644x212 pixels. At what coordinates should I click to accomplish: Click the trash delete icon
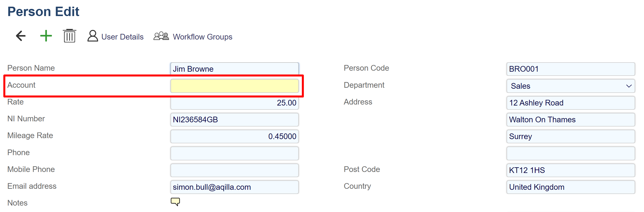pos(69,36)
